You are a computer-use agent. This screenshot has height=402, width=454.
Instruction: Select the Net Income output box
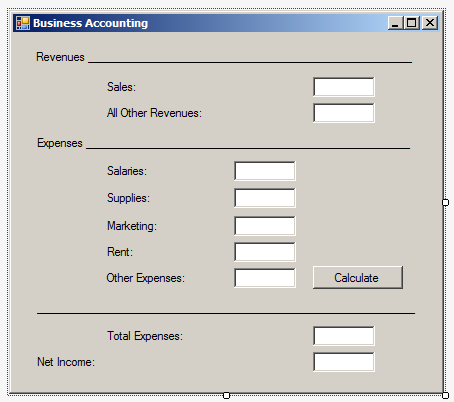[344, 362]
